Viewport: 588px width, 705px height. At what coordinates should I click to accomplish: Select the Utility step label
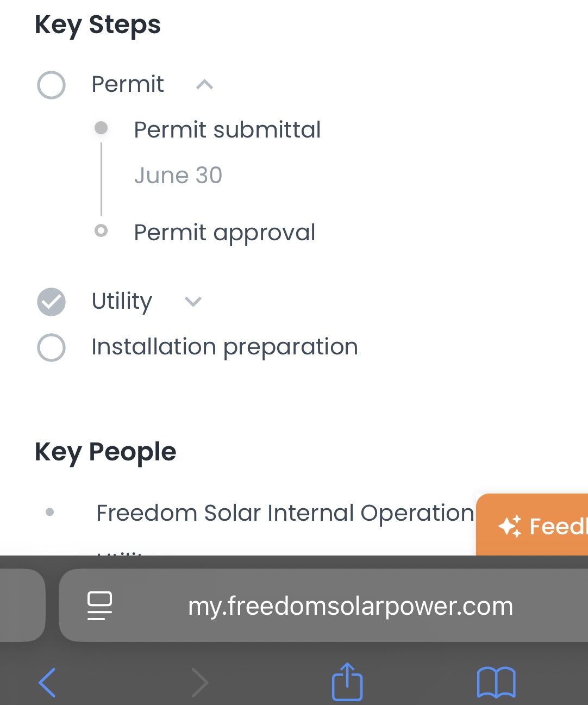pyautogui.click(x=122, y=301)
